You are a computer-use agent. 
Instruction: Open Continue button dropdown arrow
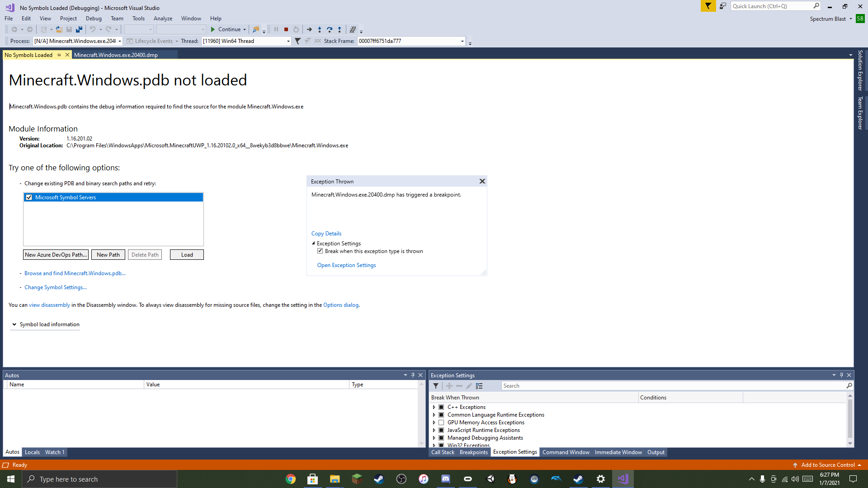(245, 29)
